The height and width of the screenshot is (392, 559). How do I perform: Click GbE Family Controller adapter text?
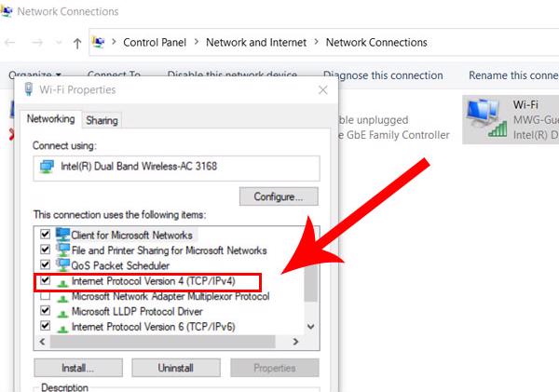393,135
